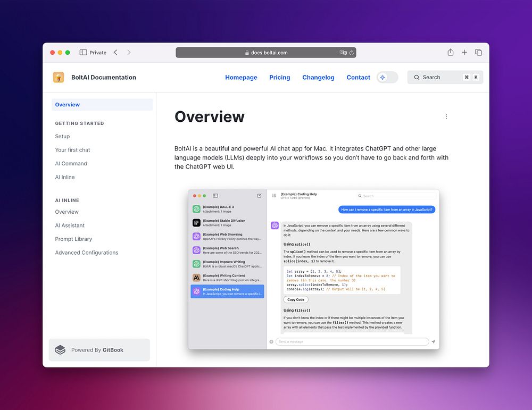This screenshot has width=532, height=410.
Task: Click the send arrow icon in screenshot
Action: (433, 341)
